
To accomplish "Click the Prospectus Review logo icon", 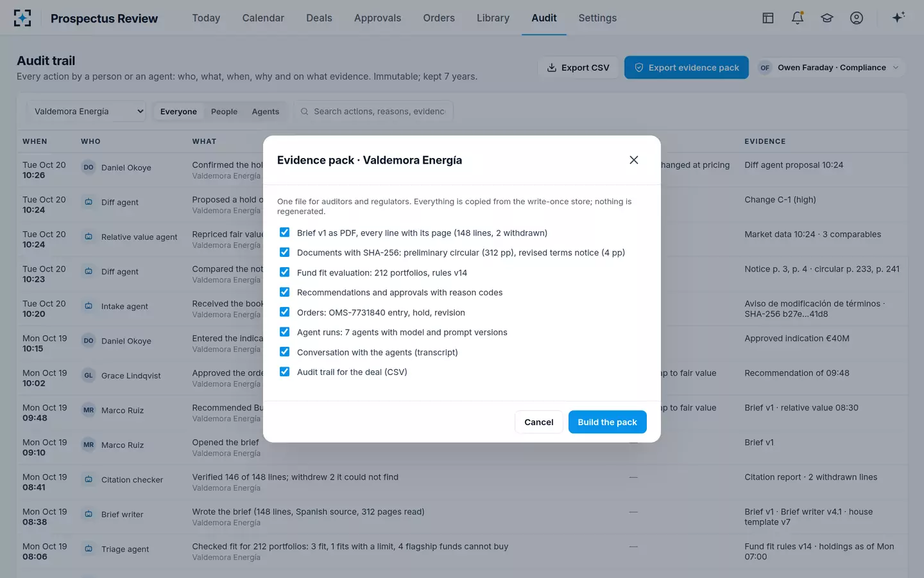I will click(22, 18).
